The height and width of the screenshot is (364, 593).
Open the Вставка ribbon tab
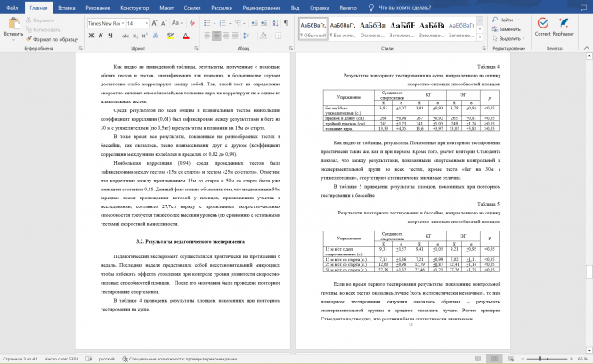coord(67,7)
